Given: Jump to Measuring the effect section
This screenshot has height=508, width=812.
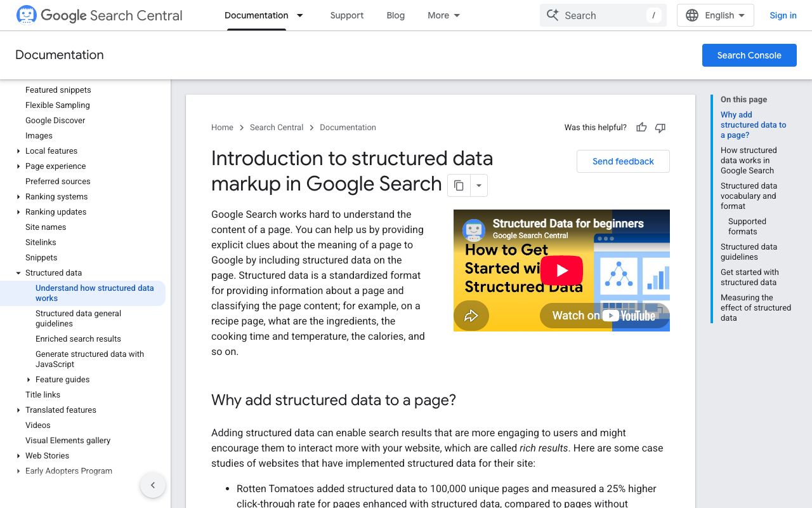Looking at the screenshot, I should click(756, 308).
